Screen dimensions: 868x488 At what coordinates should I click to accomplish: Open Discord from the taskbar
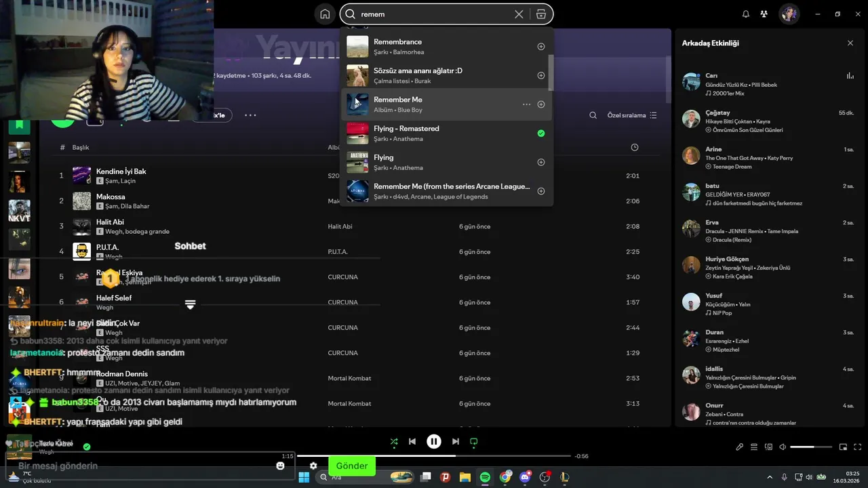(525, 477)
